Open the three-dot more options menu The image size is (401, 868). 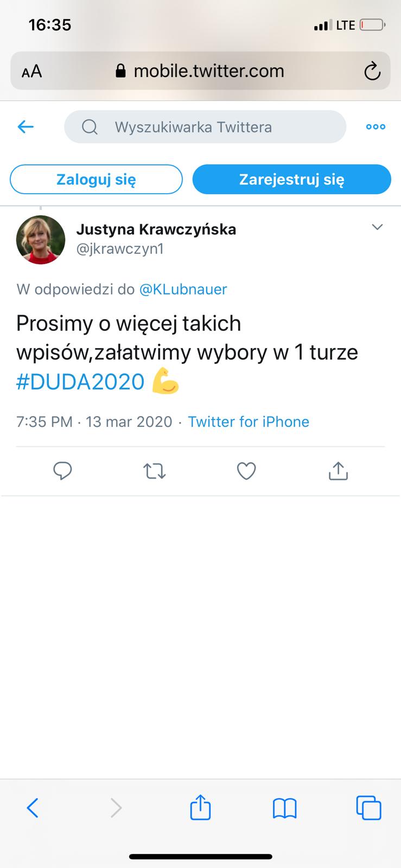375,127
